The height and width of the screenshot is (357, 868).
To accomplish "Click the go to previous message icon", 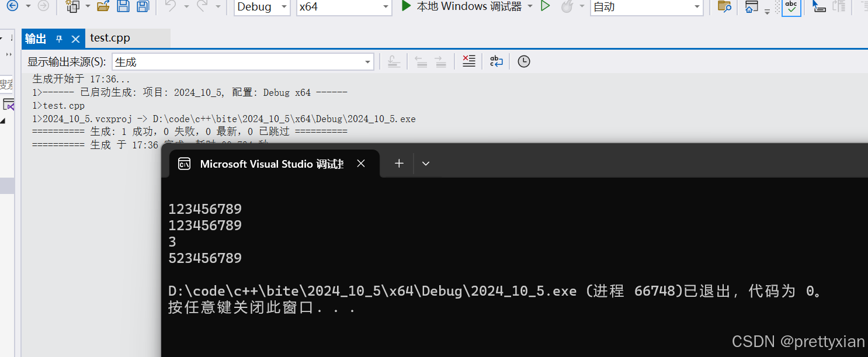I will 421,61.
